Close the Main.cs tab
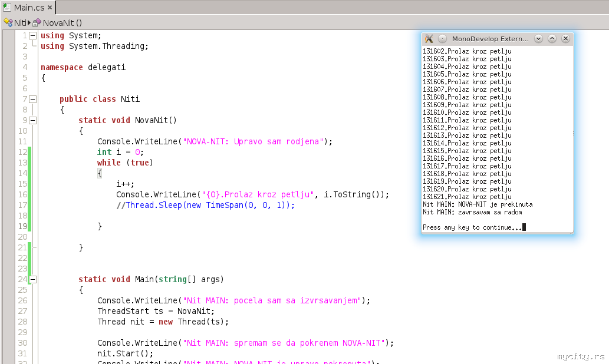Image resolution: width=609 pixels, height=364 pixels. 50,8
